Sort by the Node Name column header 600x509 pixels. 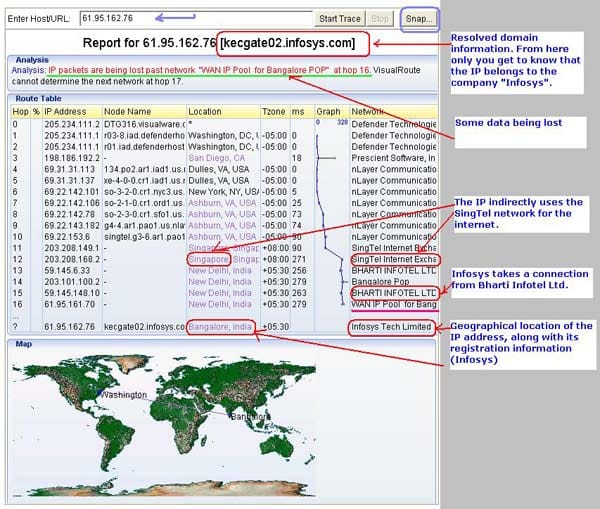[130, 112]
